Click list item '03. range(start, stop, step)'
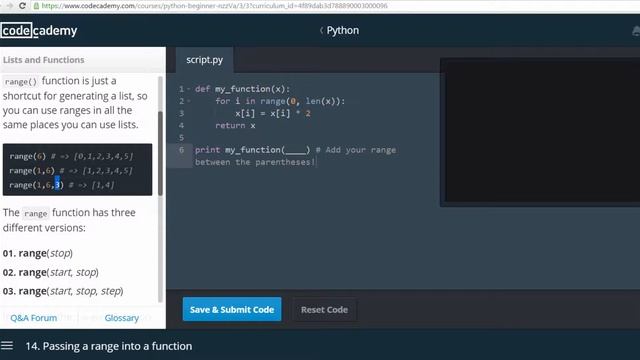 [63, 291]
